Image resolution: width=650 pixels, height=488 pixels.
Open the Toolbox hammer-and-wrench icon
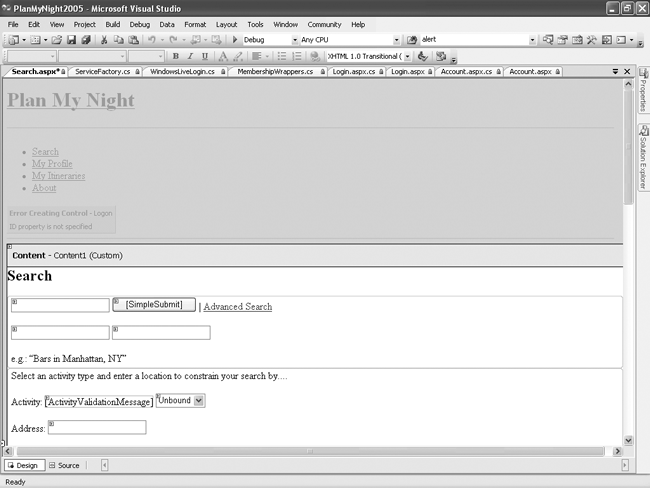click(592, 40)
